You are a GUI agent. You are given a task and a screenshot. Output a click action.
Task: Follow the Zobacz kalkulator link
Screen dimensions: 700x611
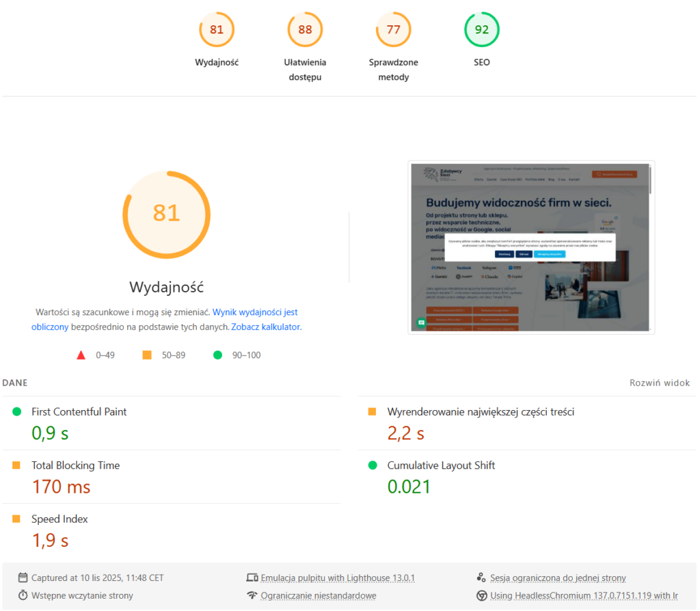tap(265, 327)
